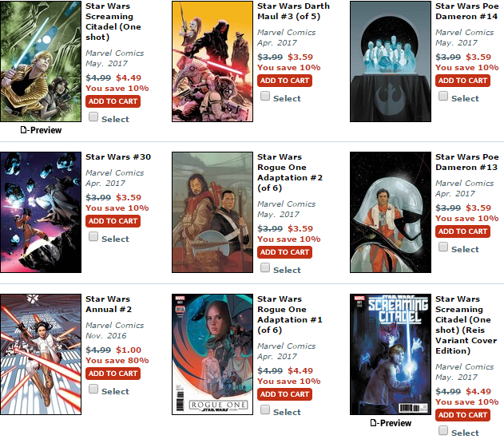Tick Select checkbox for Star Wars #30

pyautogui.click(x=93, y=237)
